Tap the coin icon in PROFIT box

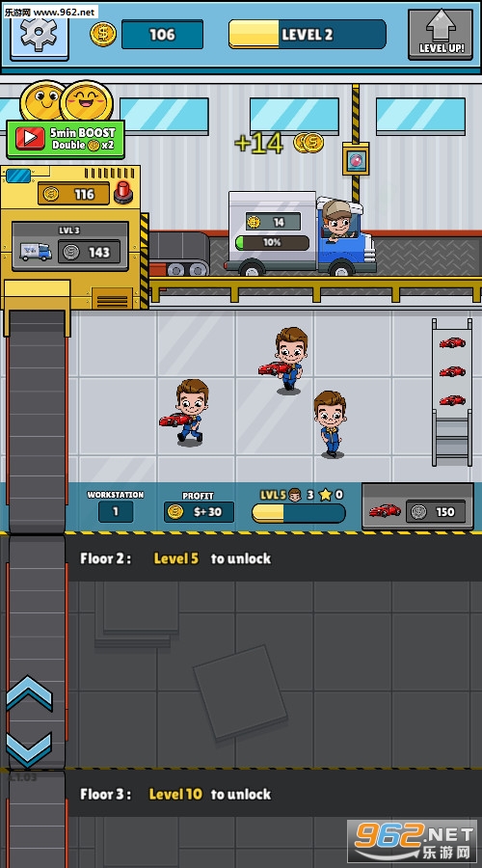coord(175,511)
